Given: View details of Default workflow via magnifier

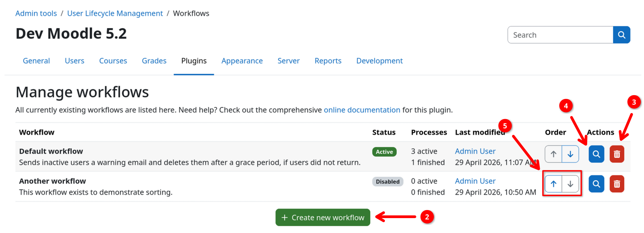Looking at the screenshot, I should pyautogui.click(x=596, y=154).
